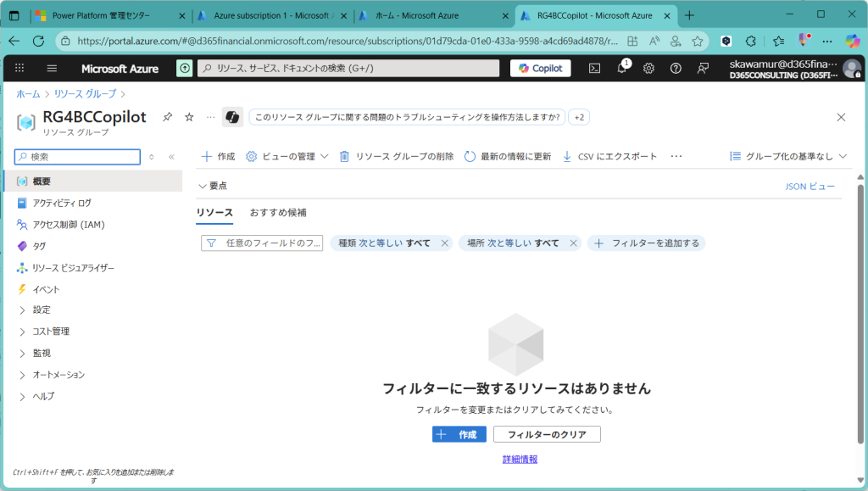The height and width of the screenshot is (491, 868).
Task: Switch to the おすすめ候補 tab
Action: pos(278,213)
